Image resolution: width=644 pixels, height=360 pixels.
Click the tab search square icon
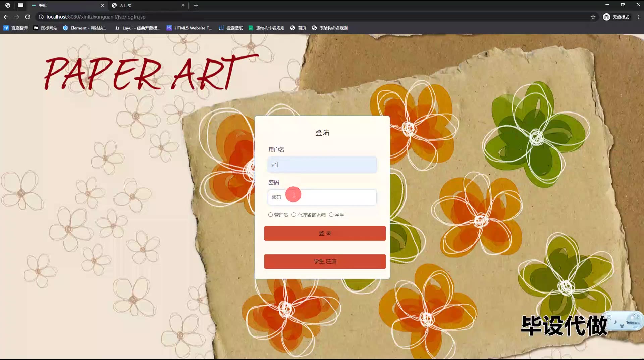20,5
